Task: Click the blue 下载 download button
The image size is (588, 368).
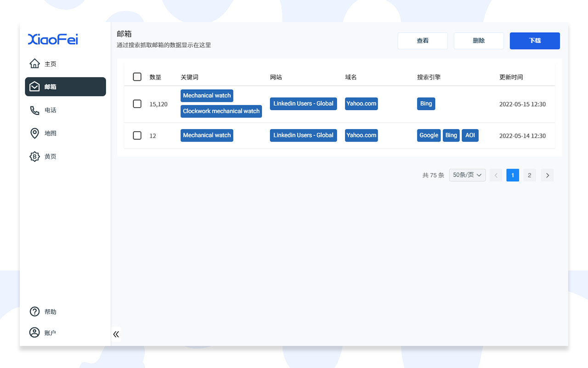Action: tap(535, 40)
